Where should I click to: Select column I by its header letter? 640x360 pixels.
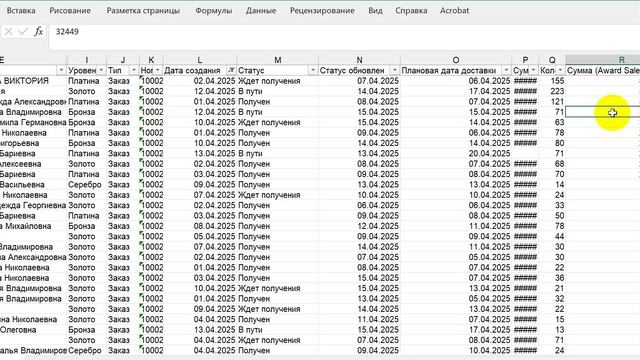[x=87, y=60]
